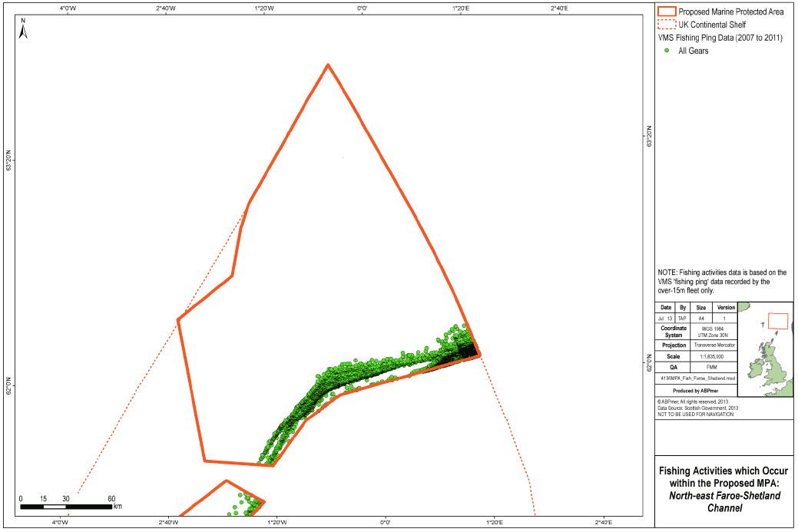Click the "All Gears" legend label
This screenshot has width=798, height=532.
point(693,51)
